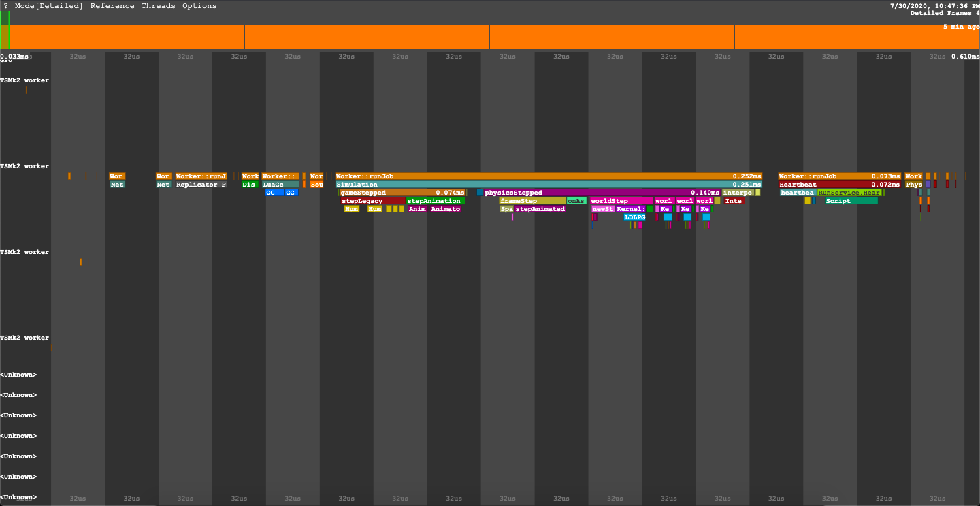Click the LuaGc block
The width and height of the screenshot is (980, 506).
pos(280,185)
